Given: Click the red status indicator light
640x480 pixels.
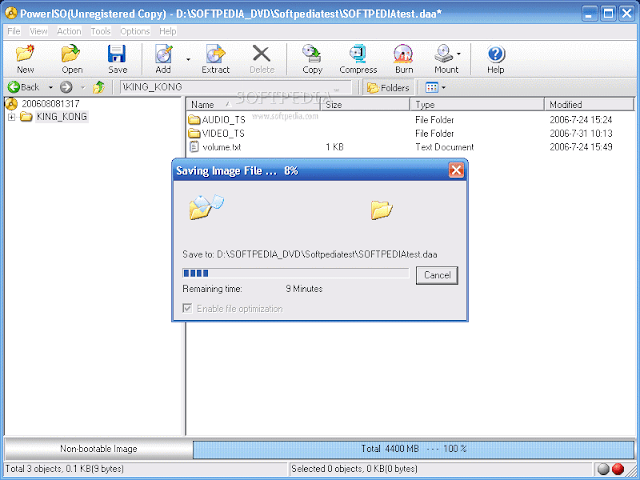Looking at the screenshot, I should pos(618,469).
